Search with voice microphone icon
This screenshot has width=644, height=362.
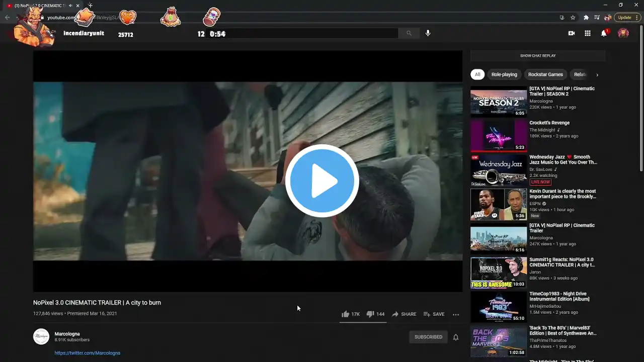coord(428,33)
